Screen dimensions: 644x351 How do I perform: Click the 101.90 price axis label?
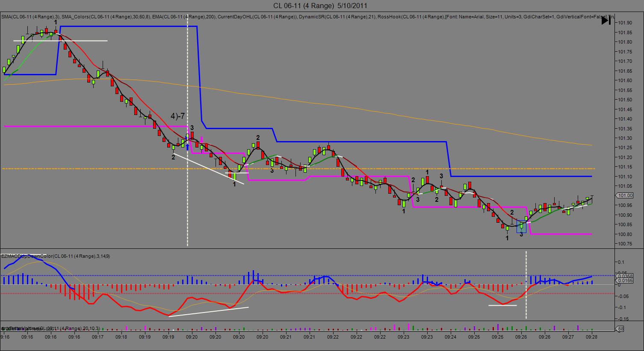tap(626, 23)
